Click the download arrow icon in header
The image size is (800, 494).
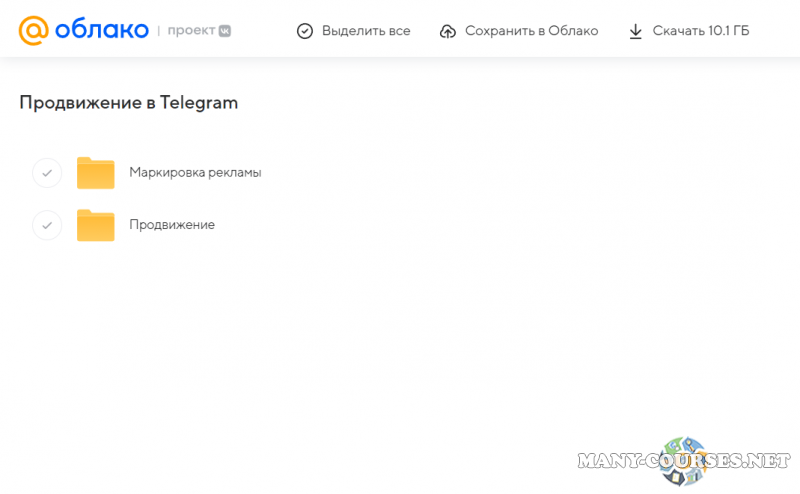(x=635, y=31)
